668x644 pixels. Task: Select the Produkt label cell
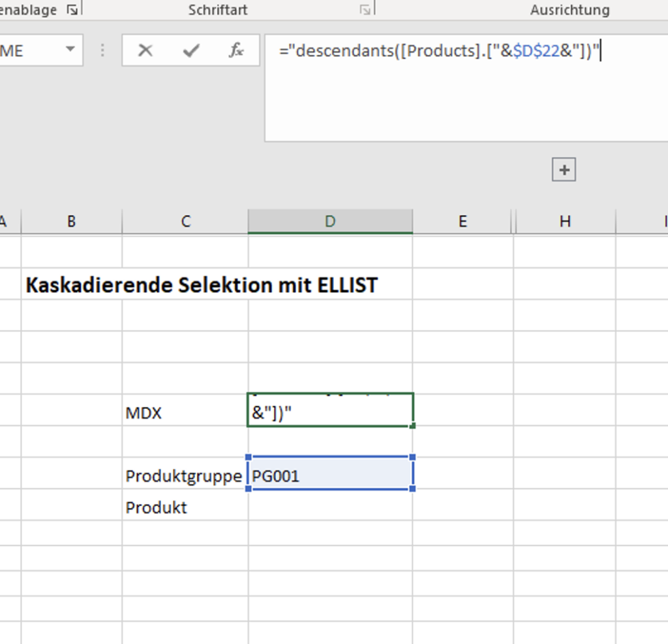click(185, 508)
